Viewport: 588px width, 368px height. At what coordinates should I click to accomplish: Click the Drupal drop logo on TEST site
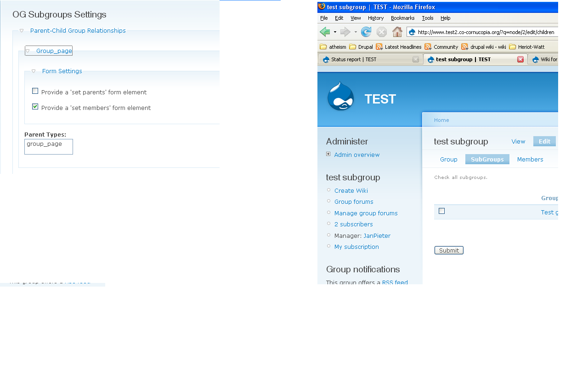[340, 97]
